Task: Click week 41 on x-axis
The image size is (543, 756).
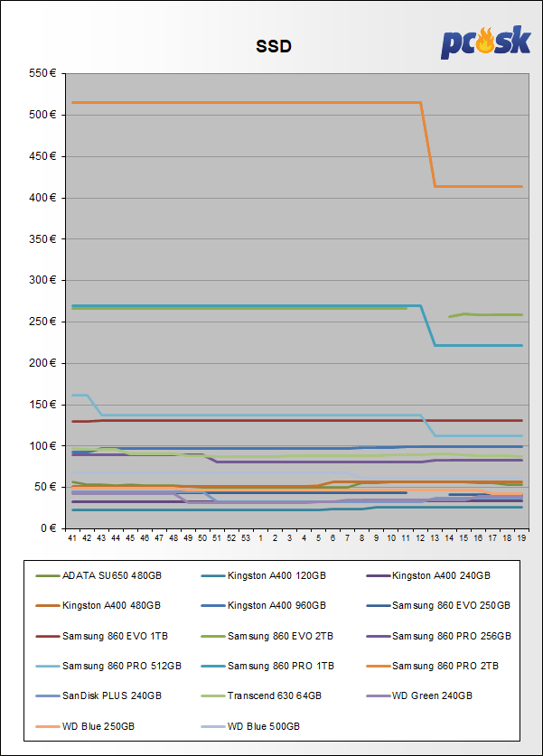Action: point(72,538)
